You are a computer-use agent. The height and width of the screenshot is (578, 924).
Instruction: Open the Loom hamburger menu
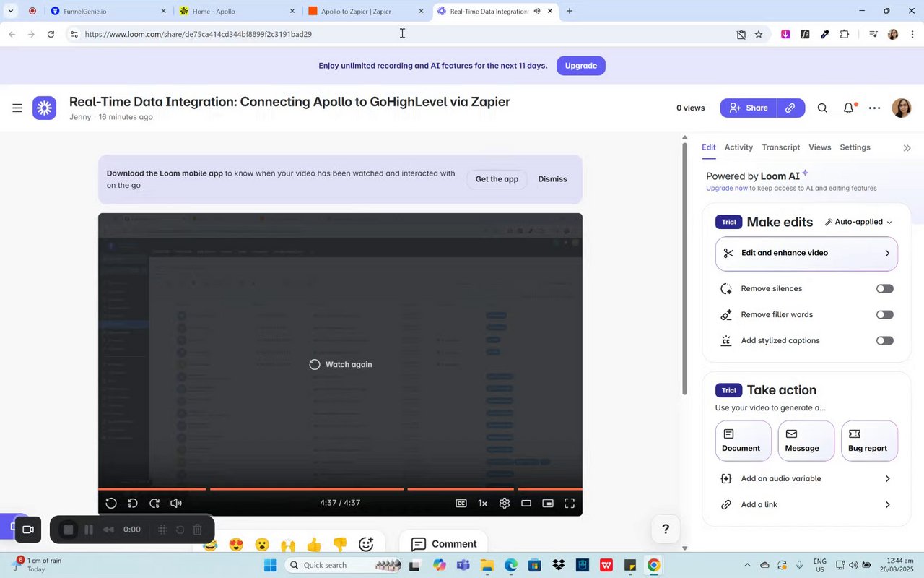(17, 108)
